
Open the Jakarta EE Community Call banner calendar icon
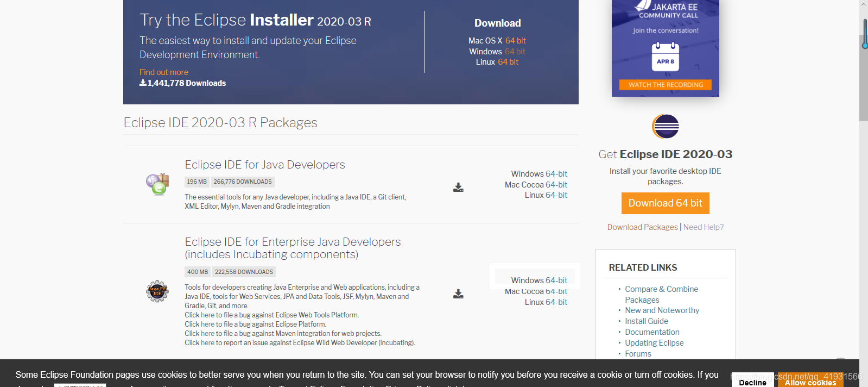coord(666,57)
